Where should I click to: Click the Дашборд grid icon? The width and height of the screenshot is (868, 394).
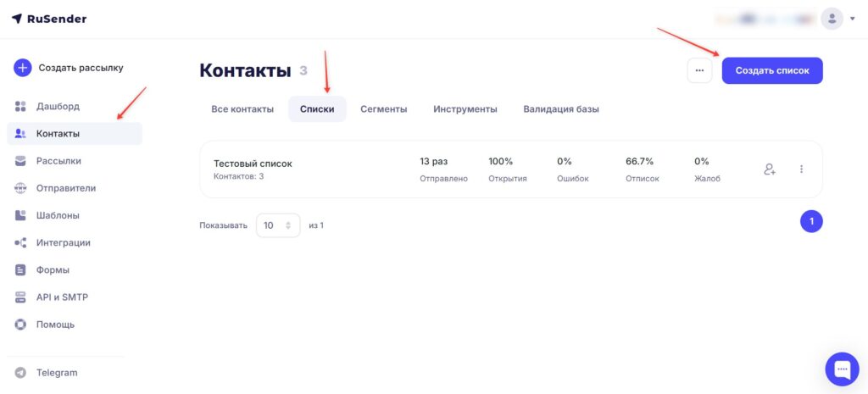pos(20,106)
